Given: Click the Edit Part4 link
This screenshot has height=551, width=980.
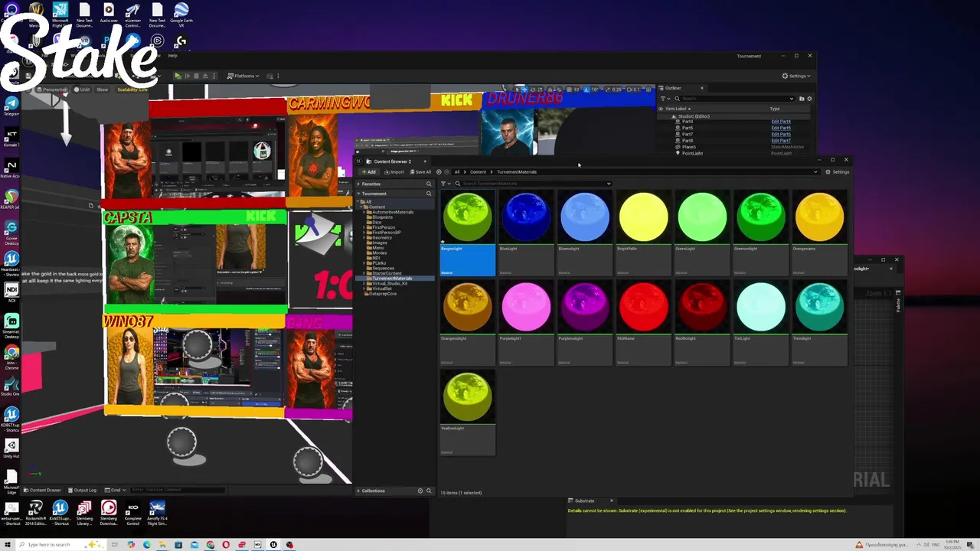Looking at the screenshot, I should (x=781, y=122).
